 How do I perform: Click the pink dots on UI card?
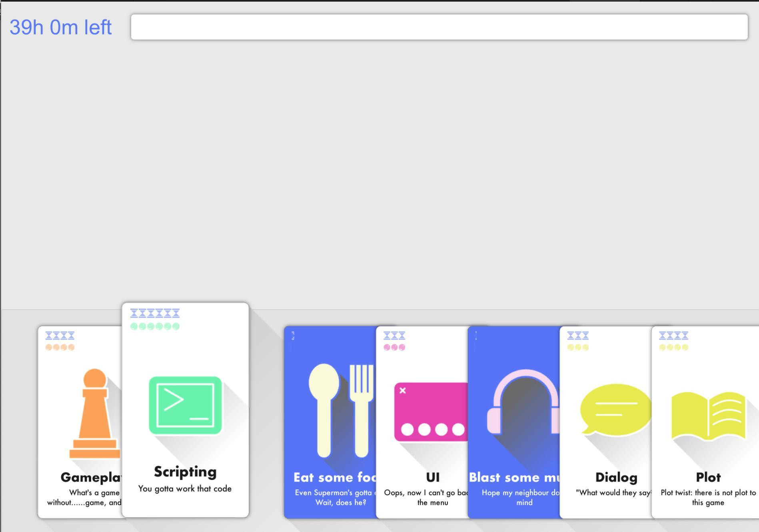pyautogui.click(x=394, y=347)
